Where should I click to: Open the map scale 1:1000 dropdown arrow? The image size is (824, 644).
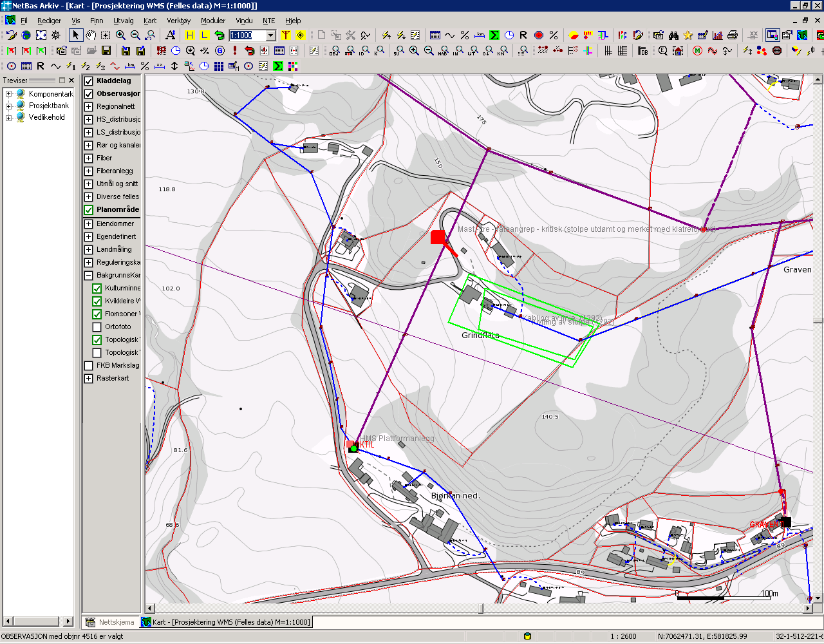point(271,35)
